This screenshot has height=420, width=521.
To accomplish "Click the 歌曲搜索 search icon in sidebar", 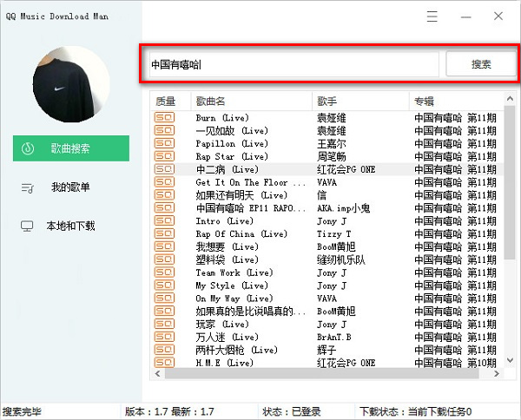I will [x=29, y=148].
